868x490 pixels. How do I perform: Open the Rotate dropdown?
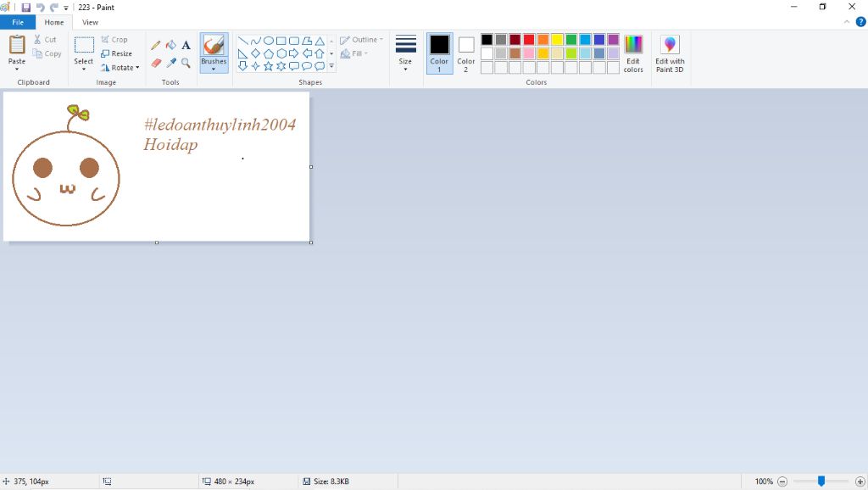click(120, 68)
